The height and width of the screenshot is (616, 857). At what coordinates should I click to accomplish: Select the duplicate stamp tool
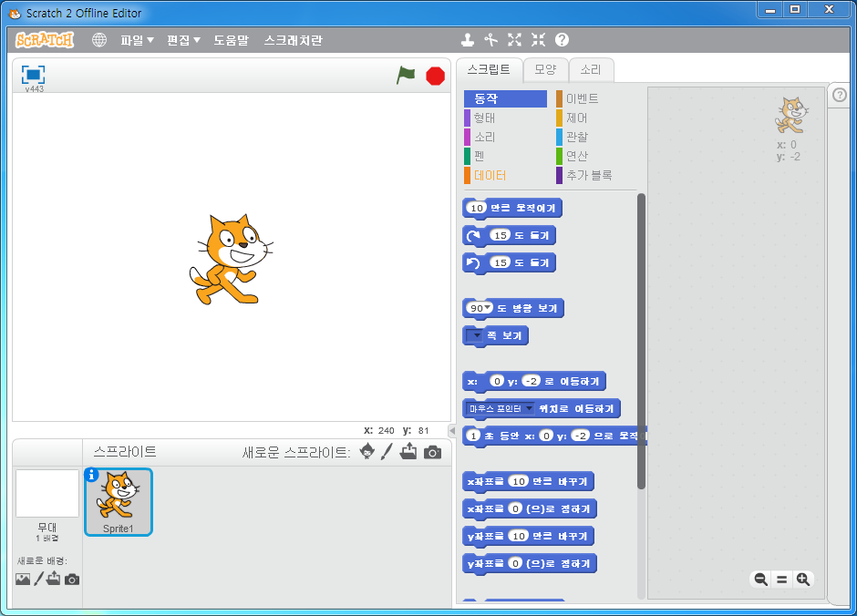tap(468, 40)
